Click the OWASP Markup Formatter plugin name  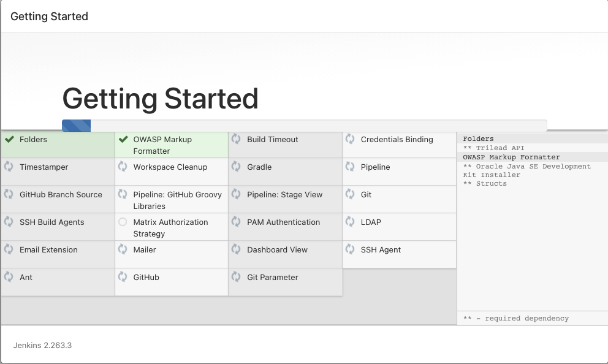(162, 145)
